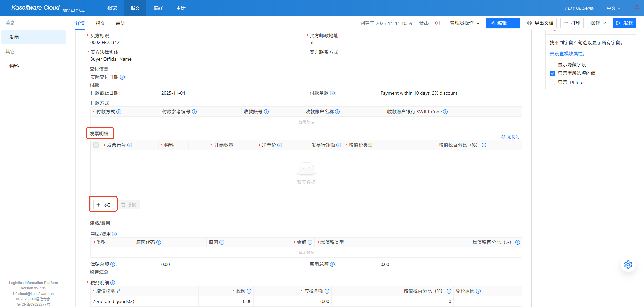
Task: Open 管理员操作 dropdown
Action: click(465, 23)
